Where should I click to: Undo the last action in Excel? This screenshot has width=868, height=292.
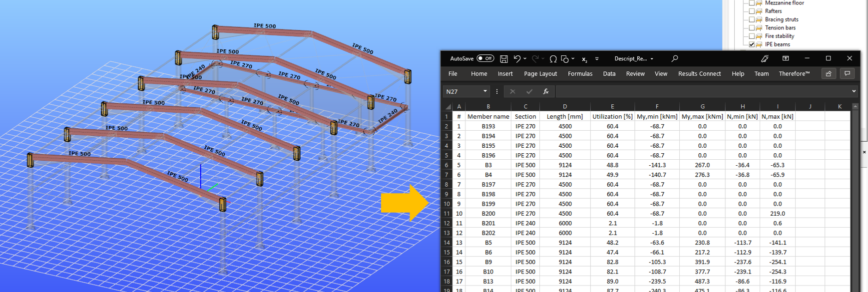tap(517, 59)
